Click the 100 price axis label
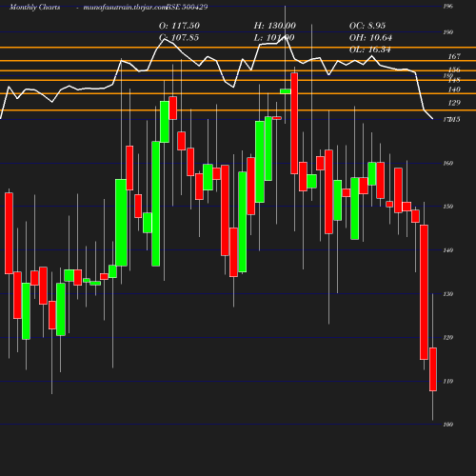476x476 pixels. 448,425
